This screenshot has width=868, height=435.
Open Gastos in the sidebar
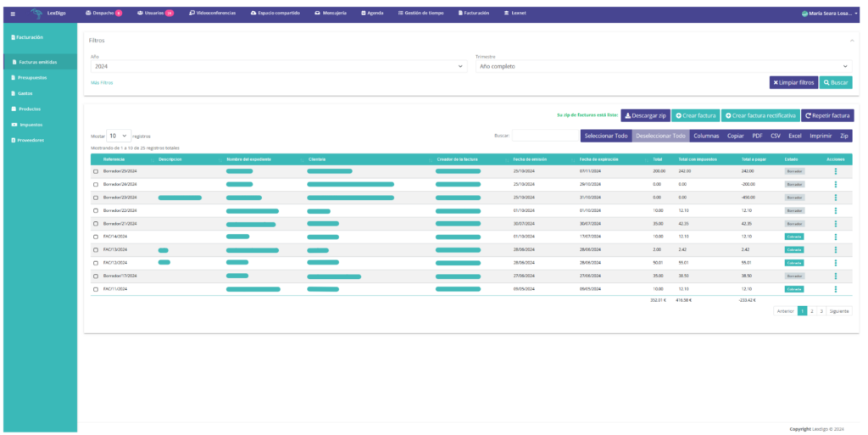point(25,93)
